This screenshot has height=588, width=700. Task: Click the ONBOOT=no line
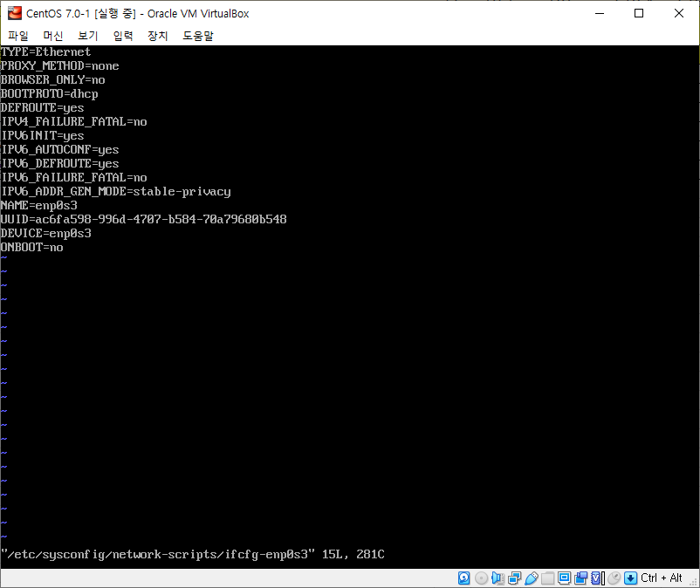tap(31, 247)
